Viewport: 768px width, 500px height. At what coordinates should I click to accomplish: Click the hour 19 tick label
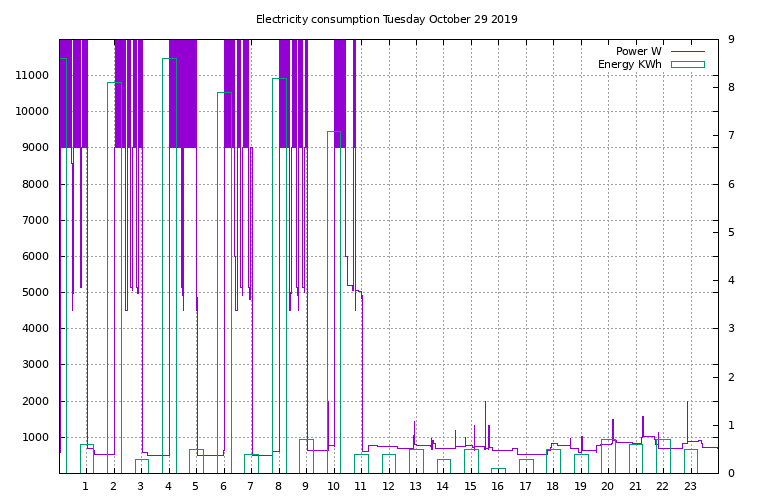pos(580,486)
